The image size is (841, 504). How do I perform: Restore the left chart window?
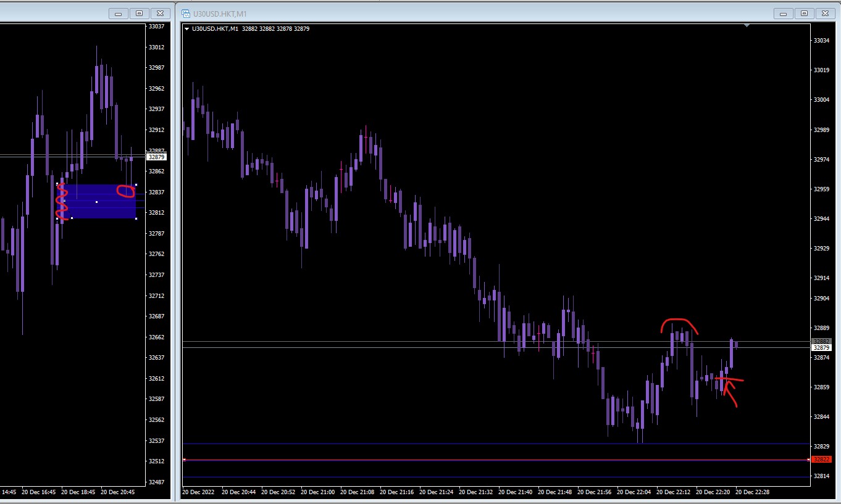(139, 13)
